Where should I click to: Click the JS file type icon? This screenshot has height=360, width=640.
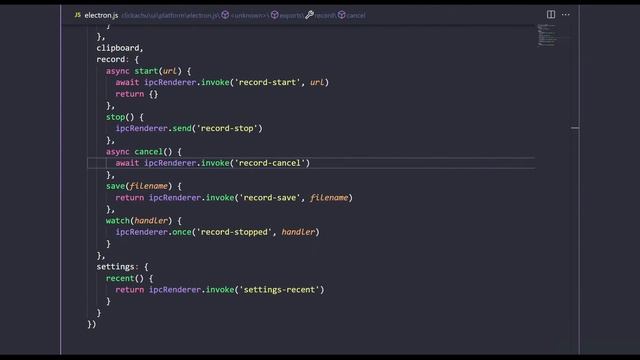click(78, 15)
